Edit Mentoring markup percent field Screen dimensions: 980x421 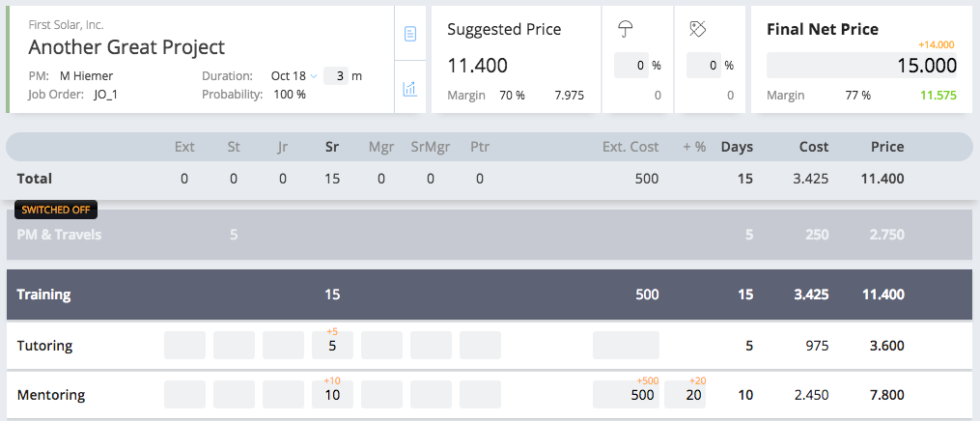[685, 395]
